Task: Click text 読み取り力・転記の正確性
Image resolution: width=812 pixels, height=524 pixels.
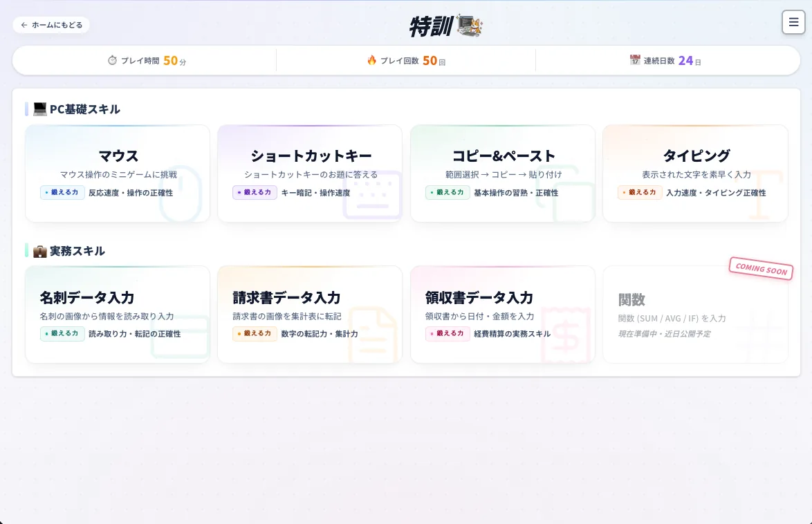Action: (135, 334)
